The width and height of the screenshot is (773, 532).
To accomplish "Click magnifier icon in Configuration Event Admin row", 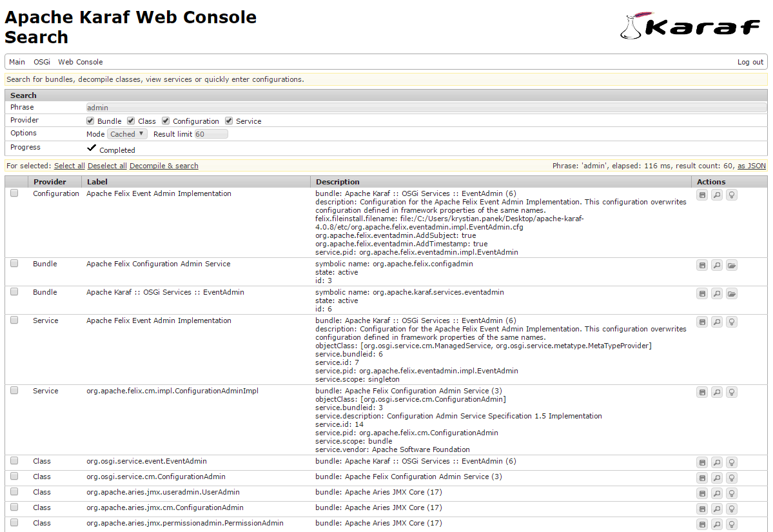I will (x=717, y=195).
